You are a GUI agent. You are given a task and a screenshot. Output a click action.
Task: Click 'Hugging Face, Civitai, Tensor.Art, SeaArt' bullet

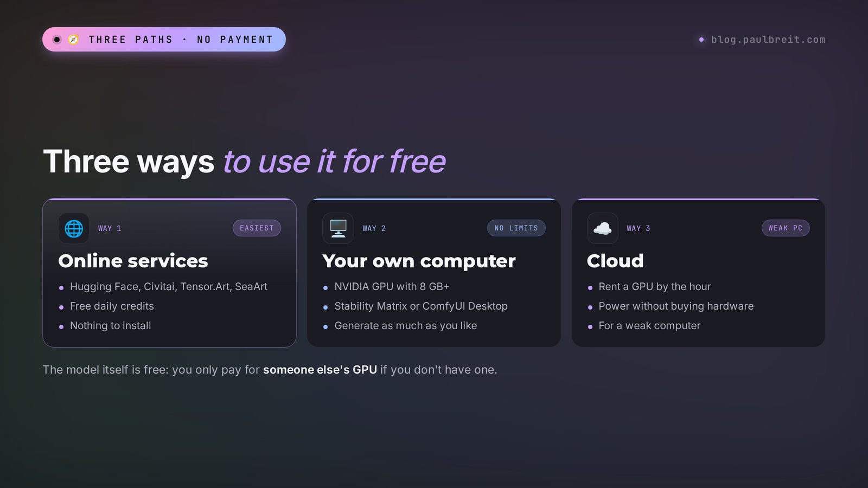click(169, 287)
